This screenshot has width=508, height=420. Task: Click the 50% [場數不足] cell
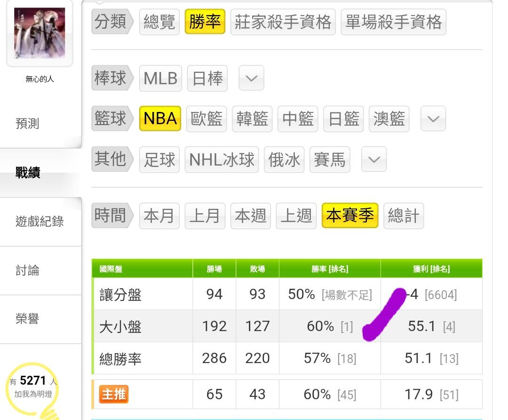(x=330, y=294)
